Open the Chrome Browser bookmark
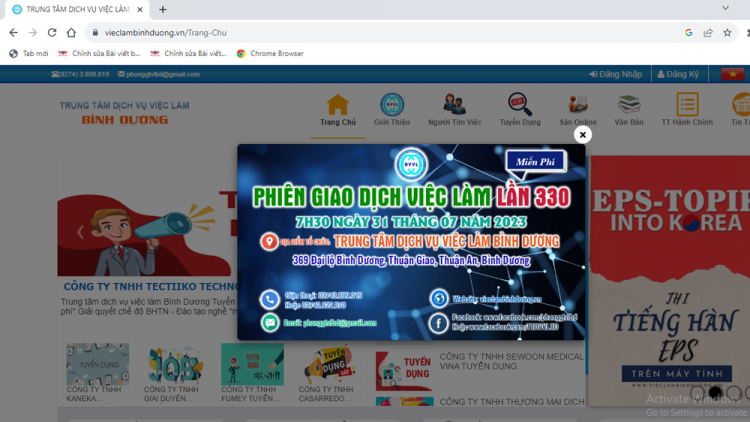The image size is (750, 422). tap(270, 54)
